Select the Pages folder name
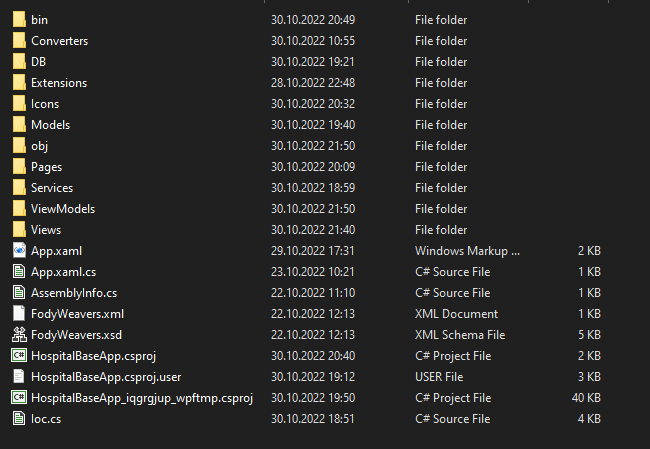This screenshot has width=650, height=449. (46, 167)
